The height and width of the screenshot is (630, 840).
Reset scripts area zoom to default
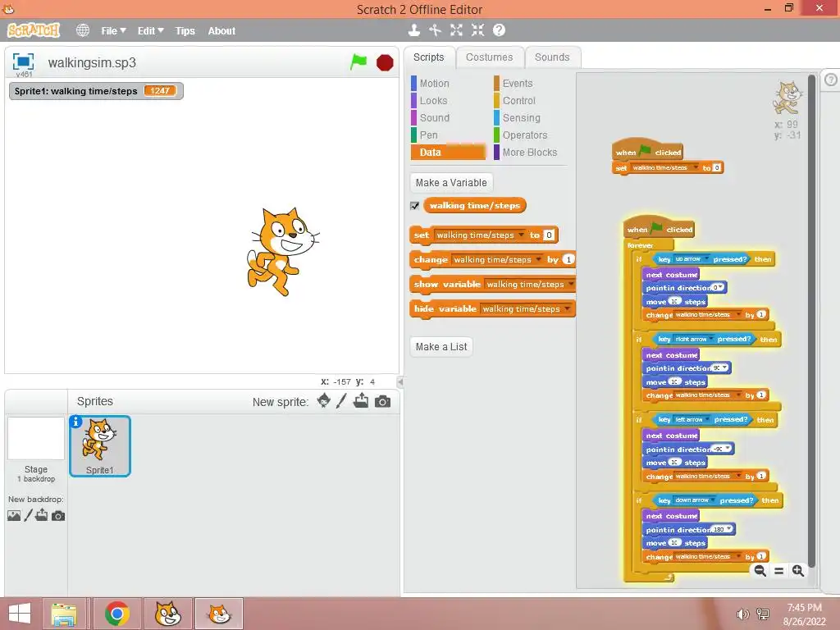[779, 571]
